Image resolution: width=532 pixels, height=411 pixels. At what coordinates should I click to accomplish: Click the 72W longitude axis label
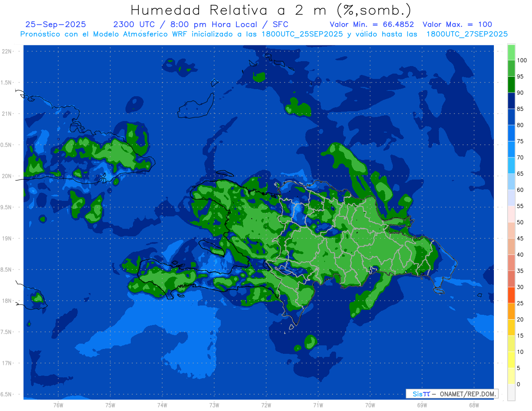click(x=266, y=405)
